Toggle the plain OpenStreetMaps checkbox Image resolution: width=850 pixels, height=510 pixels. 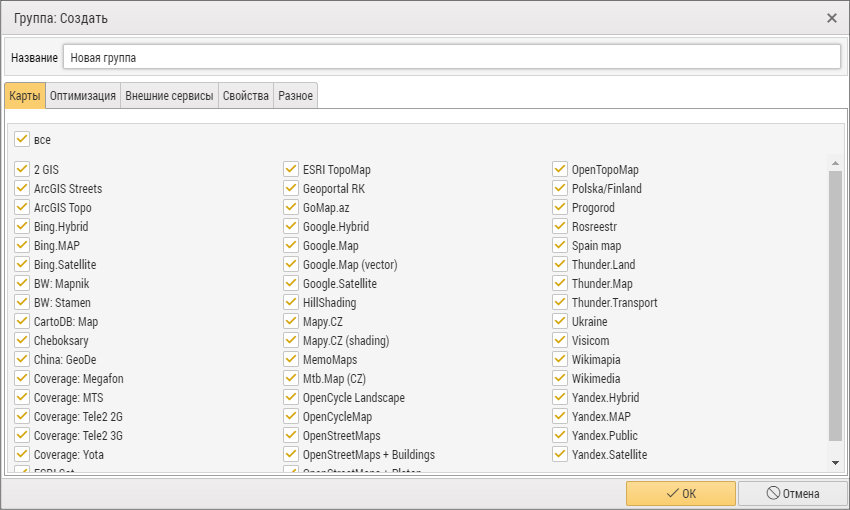click(x=291, y=435)
